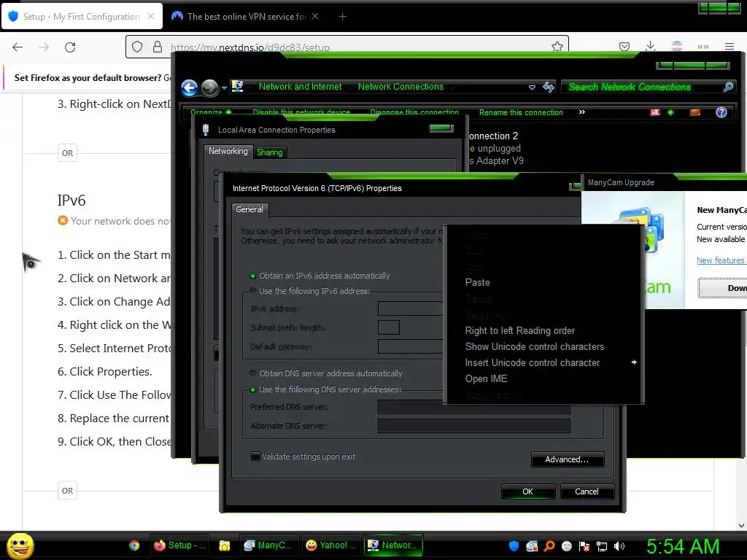Click Rename this connection
The width and height of the screenshot is (747, 560).
coord(521,112)
